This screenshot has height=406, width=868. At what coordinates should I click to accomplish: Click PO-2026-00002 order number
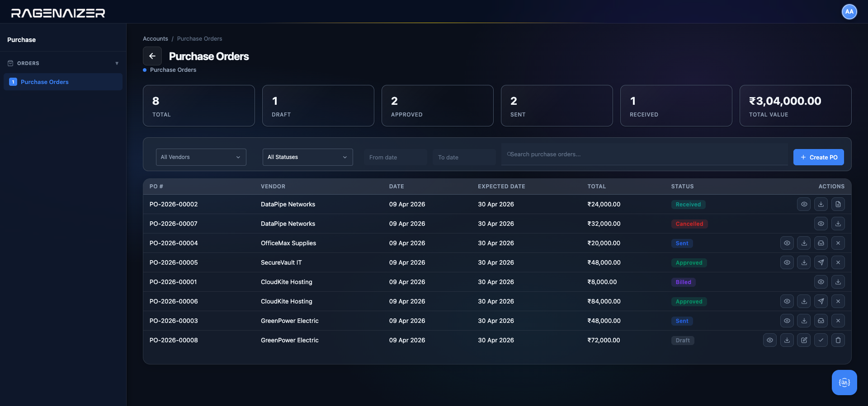pyautogui.click(x=174, y=204)
